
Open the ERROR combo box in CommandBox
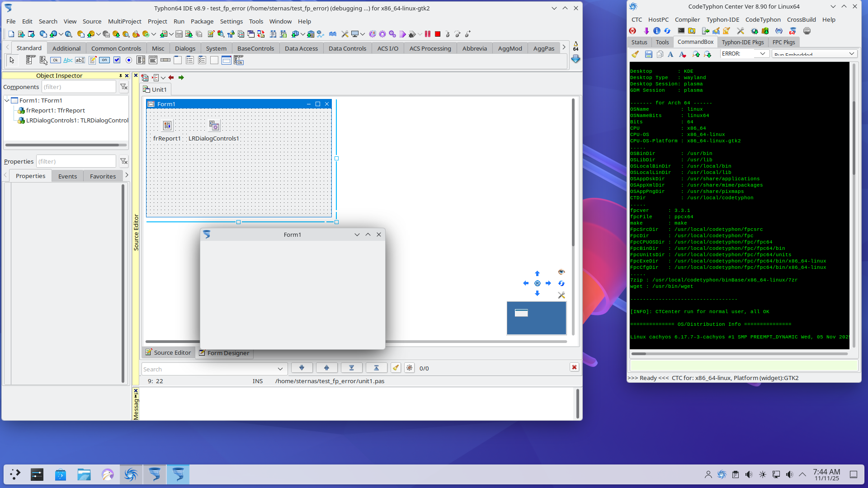click(763, 54)
